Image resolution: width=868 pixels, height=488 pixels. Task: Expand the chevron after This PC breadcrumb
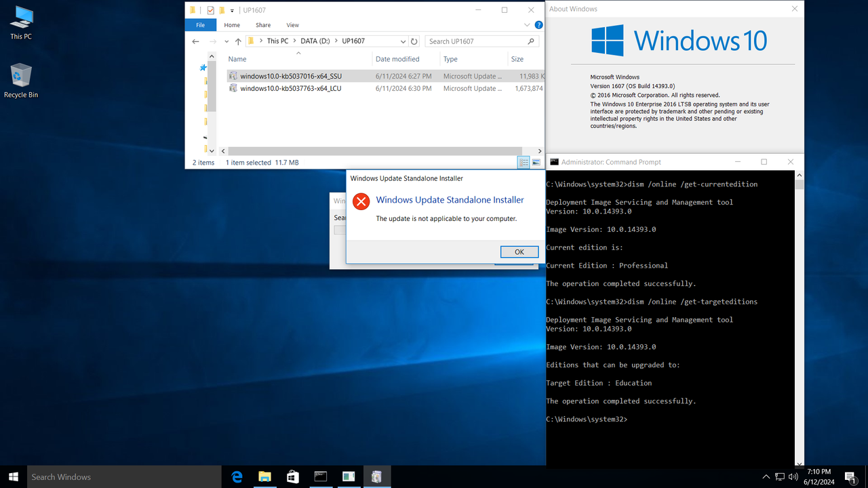coord(294,41)
